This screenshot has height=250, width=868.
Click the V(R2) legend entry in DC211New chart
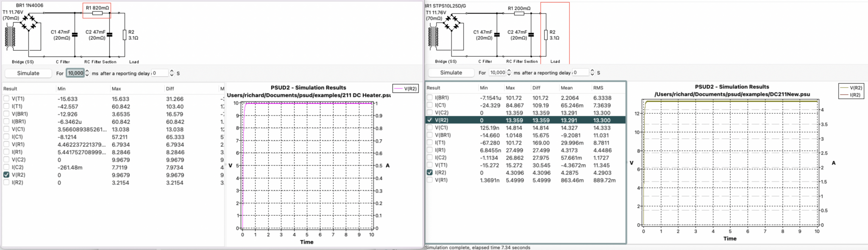(851, 88)
